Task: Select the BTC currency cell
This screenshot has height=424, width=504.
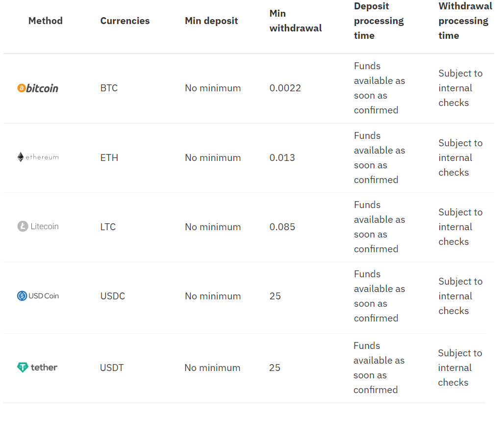Action: 109,88
